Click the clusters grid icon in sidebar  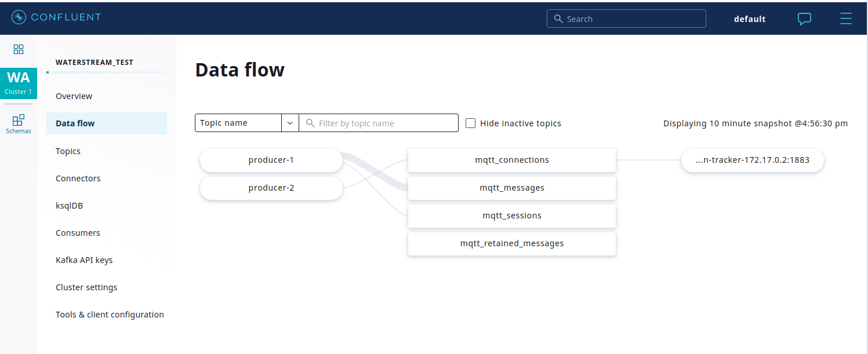point(19,49)
